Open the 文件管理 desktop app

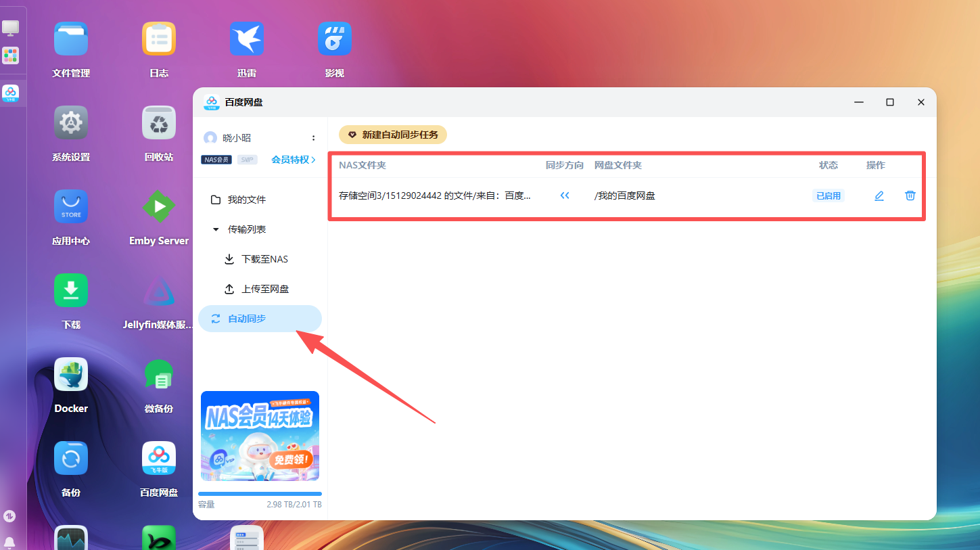pyautogui.click(x=71, y=39)
